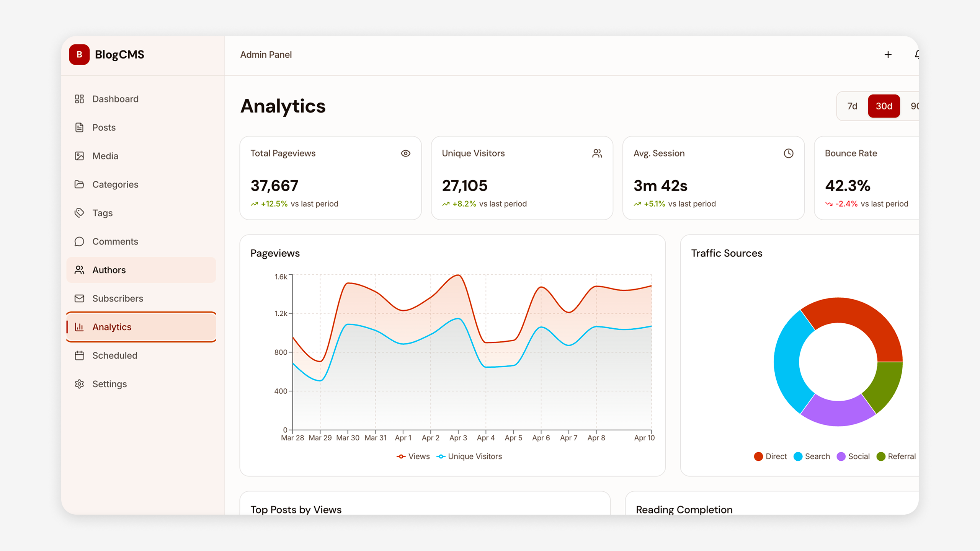Image resolution: width=980 pixels, height=551 pixels.
Task: Click the plus icon in header
Action: coord(888,55)
